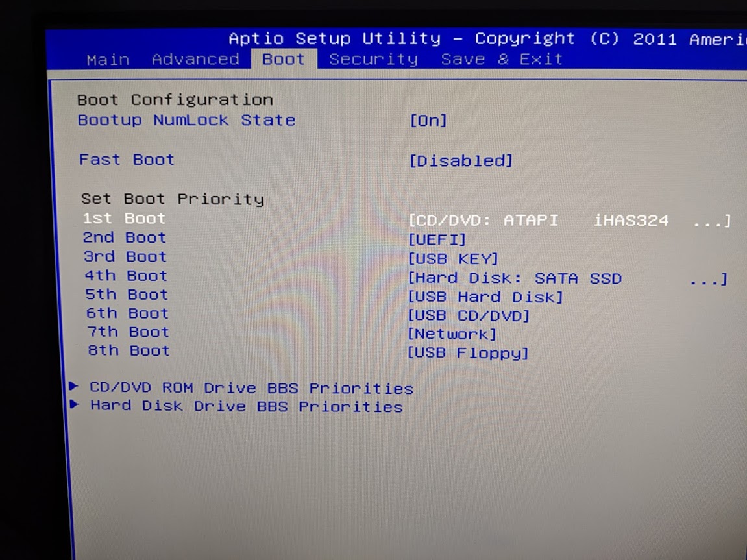Select the 5th Boot entry
The width and height of the screenshot is (747, 560).
tap(127, 295)
